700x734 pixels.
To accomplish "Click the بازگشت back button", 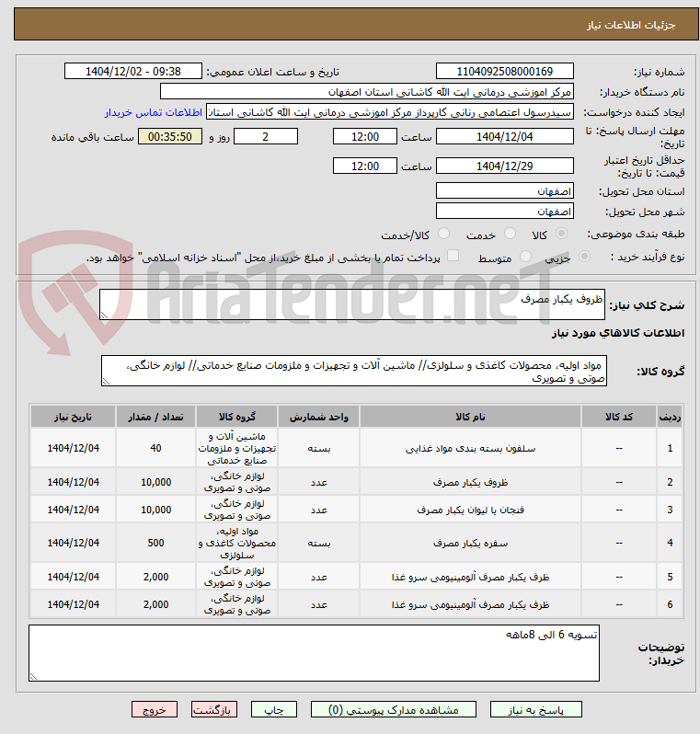I will pos(214,710).
